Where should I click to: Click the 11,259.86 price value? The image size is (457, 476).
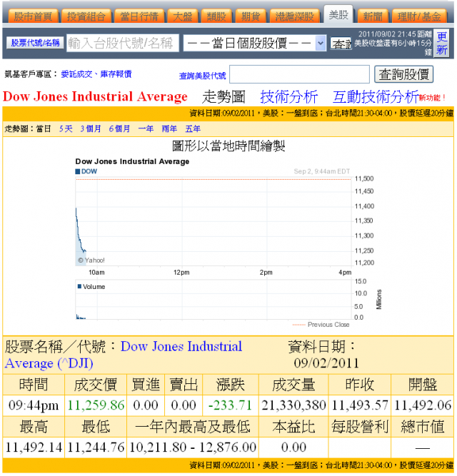[x=96, y=405]
